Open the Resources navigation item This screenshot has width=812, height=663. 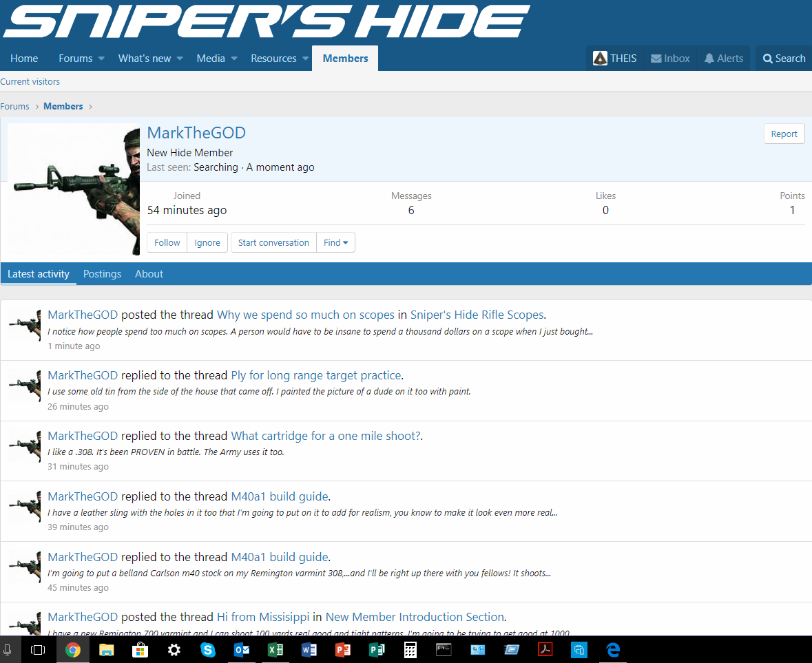coord(273,59)
